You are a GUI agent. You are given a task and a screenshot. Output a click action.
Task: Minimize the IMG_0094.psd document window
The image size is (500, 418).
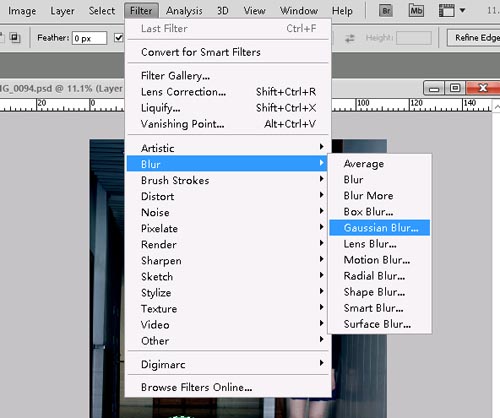(434, 88)
